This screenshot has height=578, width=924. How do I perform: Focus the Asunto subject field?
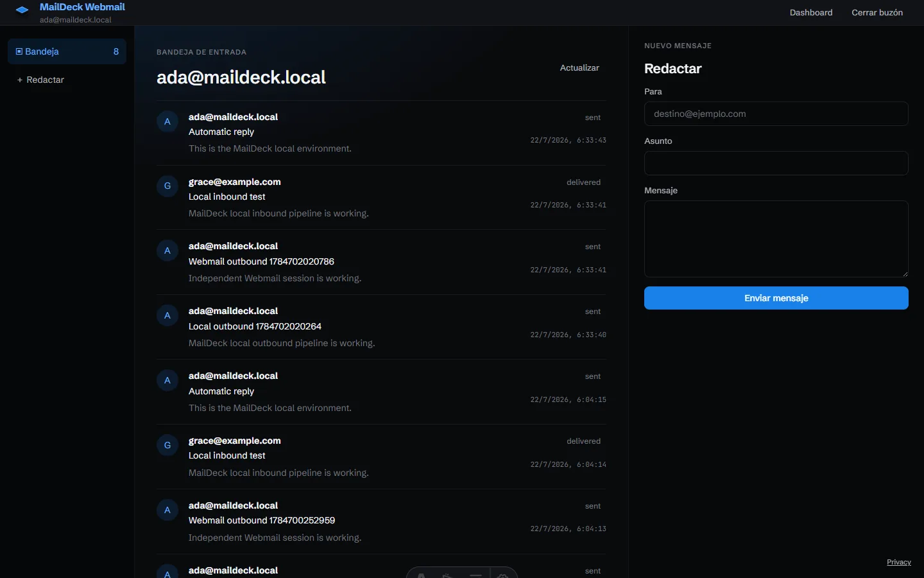point(776,163)
